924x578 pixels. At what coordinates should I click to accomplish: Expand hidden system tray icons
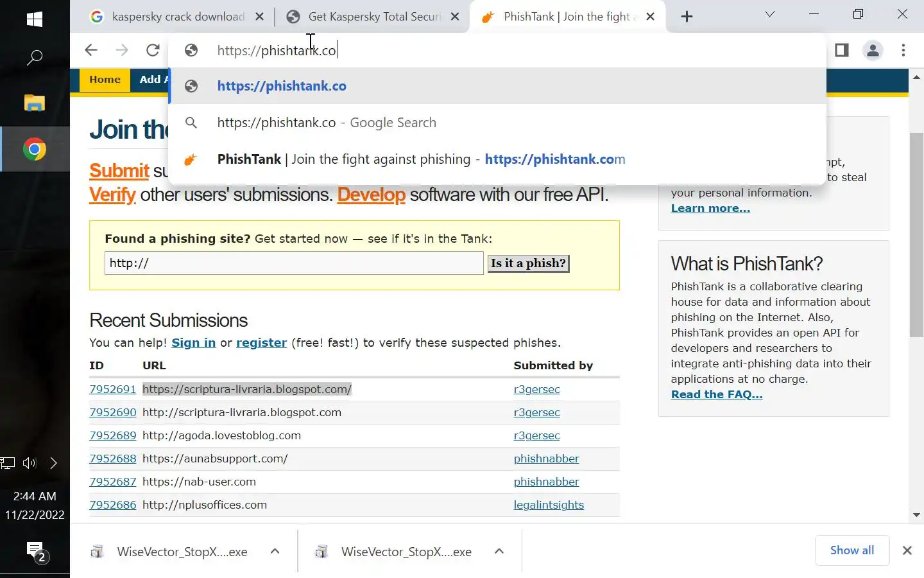pos(54,463)
